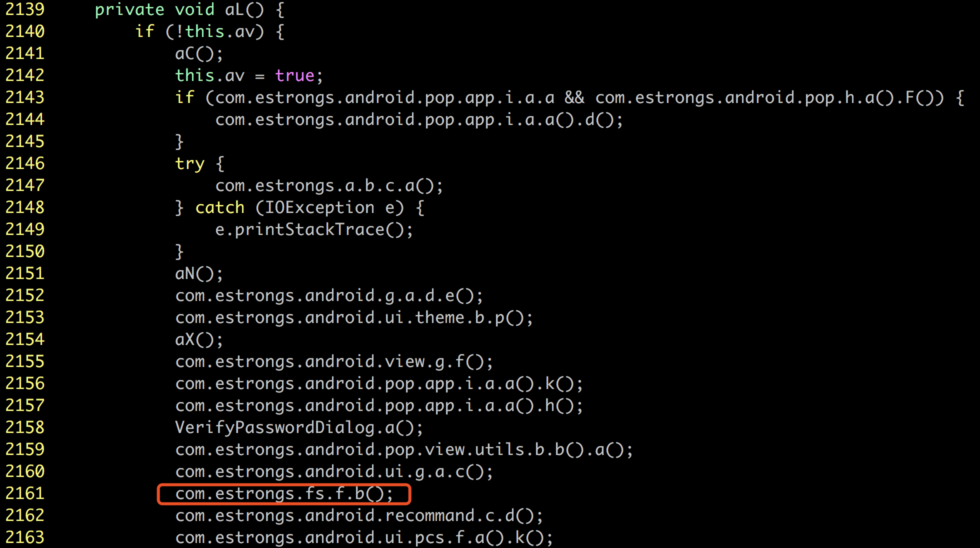The image size is (980, 548).
Task: Click 'aC();' on line 2141
Action: pos(199,54)
